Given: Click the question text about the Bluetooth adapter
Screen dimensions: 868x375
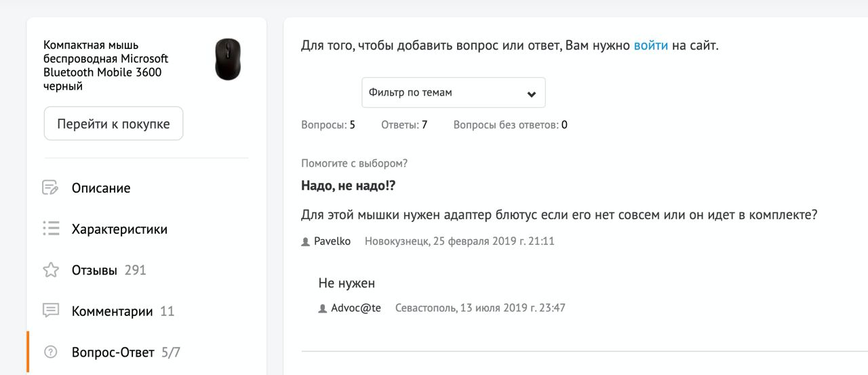Looking at the screenshot, I should click(559, 215).
